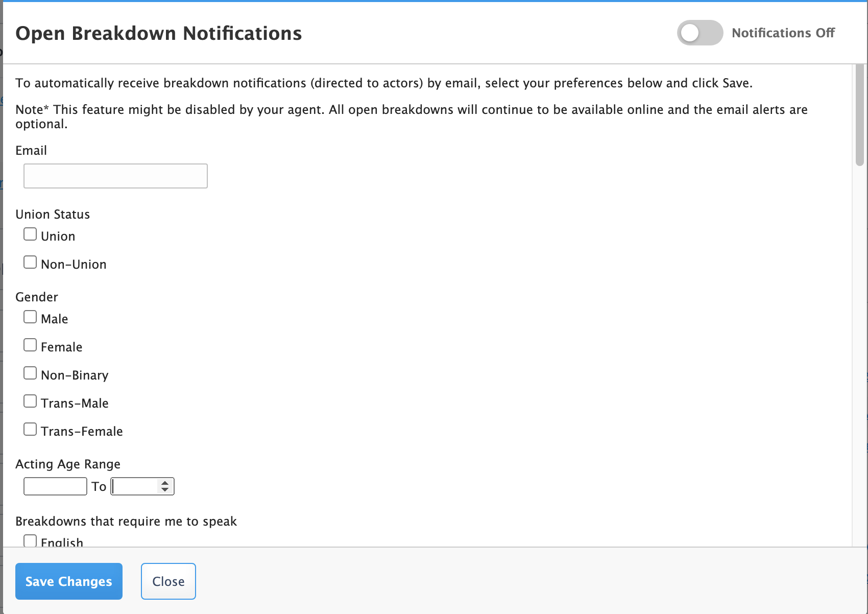The height and width of the screenshot is (614, 868).
Task: Click the Non-Union label text
Action: pyautogui.click(x=74, y=264)
